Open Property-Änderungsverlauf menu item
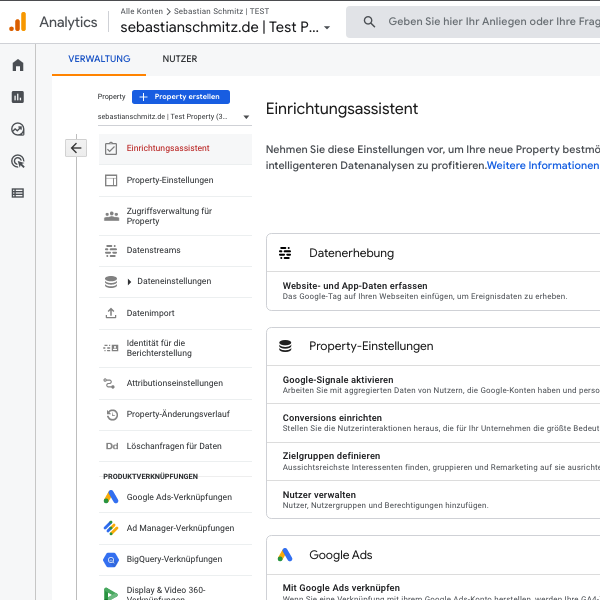600x600 pixels. (175, 414)
